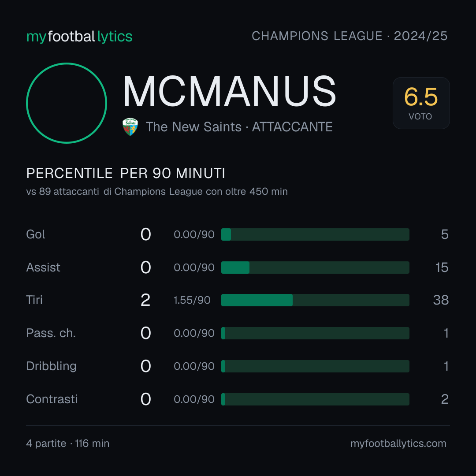
Task: Click the Tiri percentile number 38
Action: coord(441,300)
